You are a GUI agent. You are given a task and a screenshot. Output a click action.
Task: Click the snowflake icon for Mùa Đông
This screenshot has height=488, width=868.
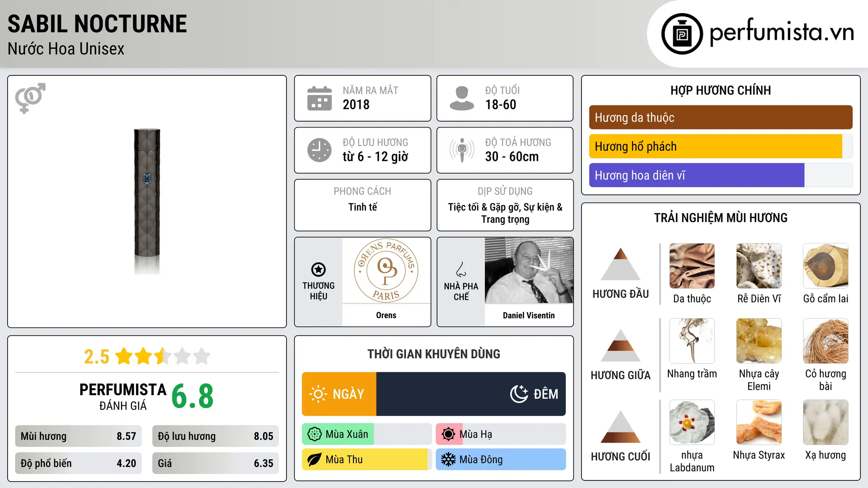coord(448,460)
